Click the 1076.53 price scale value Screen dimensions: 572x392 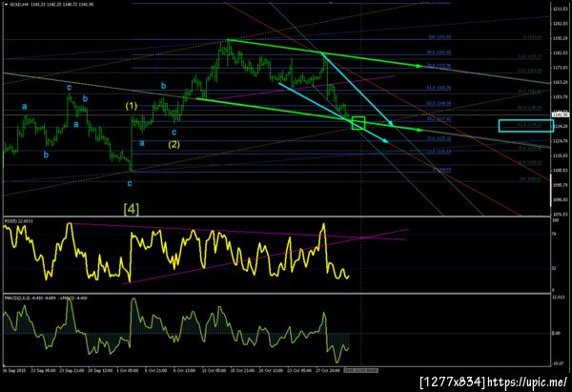pyautogui.click(x=561, y=215)
